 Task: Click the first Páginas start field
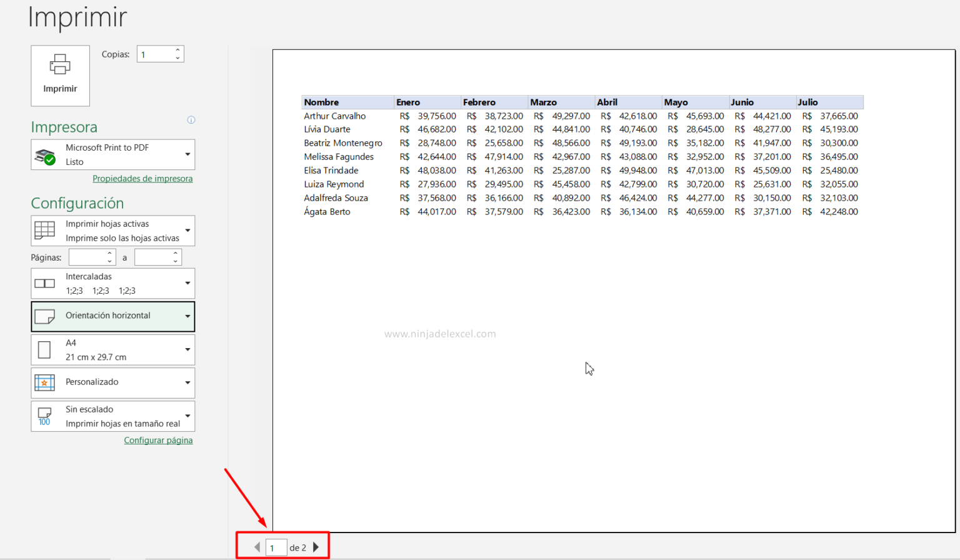[87, 257]
